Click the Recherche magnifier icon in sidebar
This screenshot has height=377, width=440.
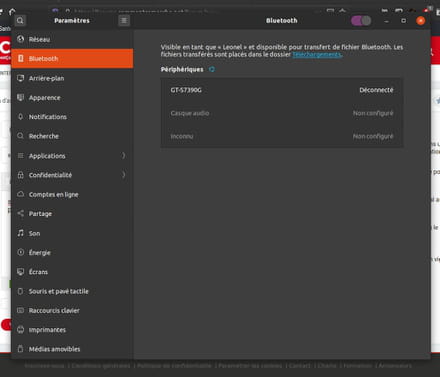[x=21, y=136]
